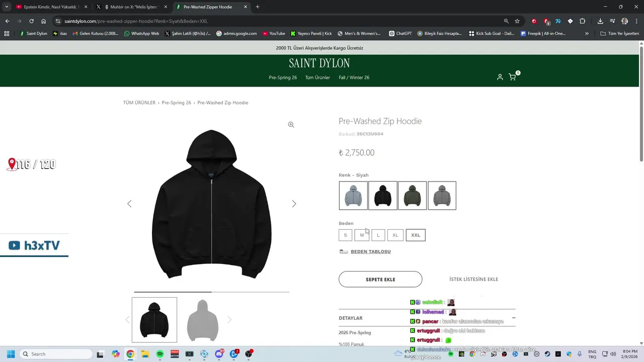Select size M
The height and width of the screenshot is (362, 644).
click(362, 235)
